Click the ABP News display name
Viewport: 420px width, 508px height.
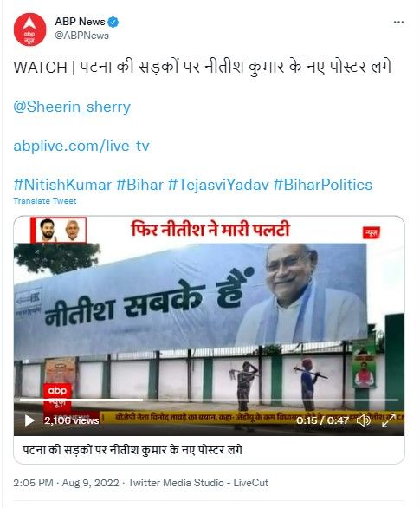[x=80, y=22]
